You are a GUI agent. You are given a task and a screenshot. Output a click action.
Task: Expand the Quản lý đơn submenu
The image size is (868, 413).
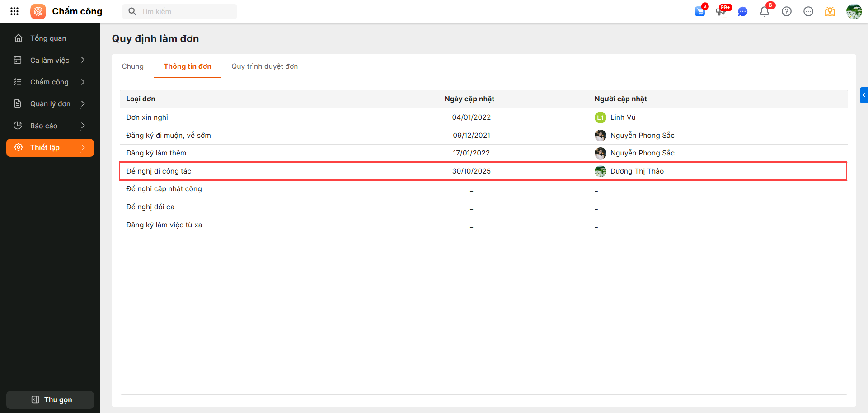coord(83,104)
